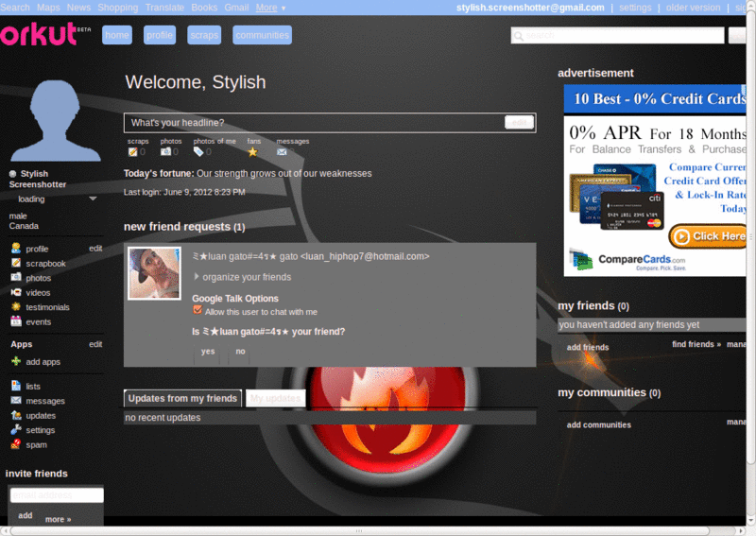Click the photos camera icon under the headline
756x536 pixels.
click(165, 152)
